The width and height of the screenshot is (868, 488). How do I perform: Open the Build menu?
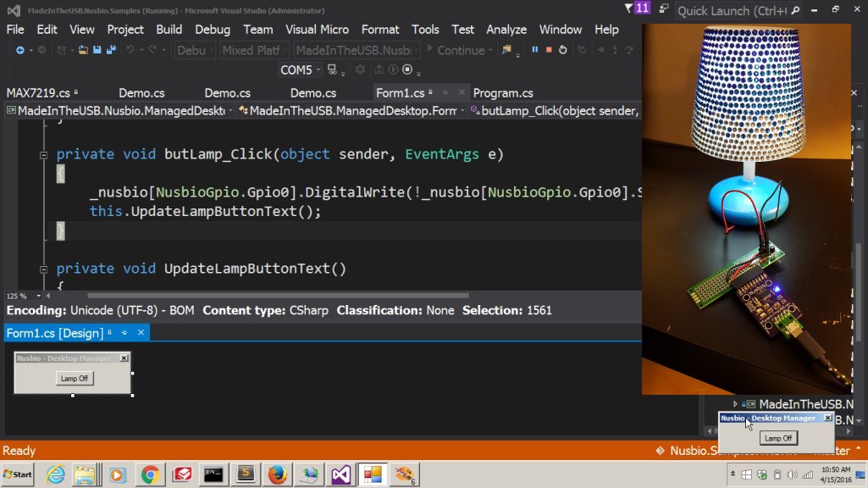tap(169, 30)
